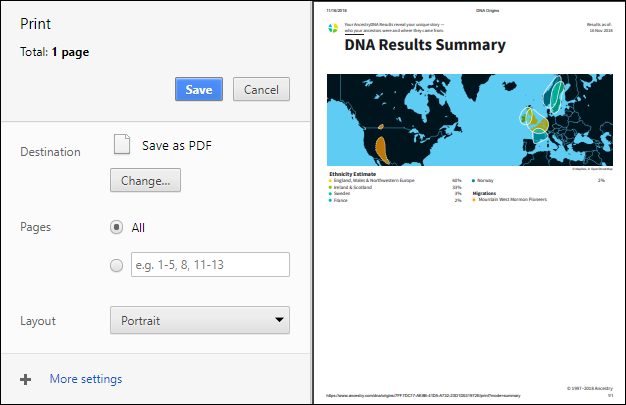Open the Portrait layout dropdown

pos(199,321)
